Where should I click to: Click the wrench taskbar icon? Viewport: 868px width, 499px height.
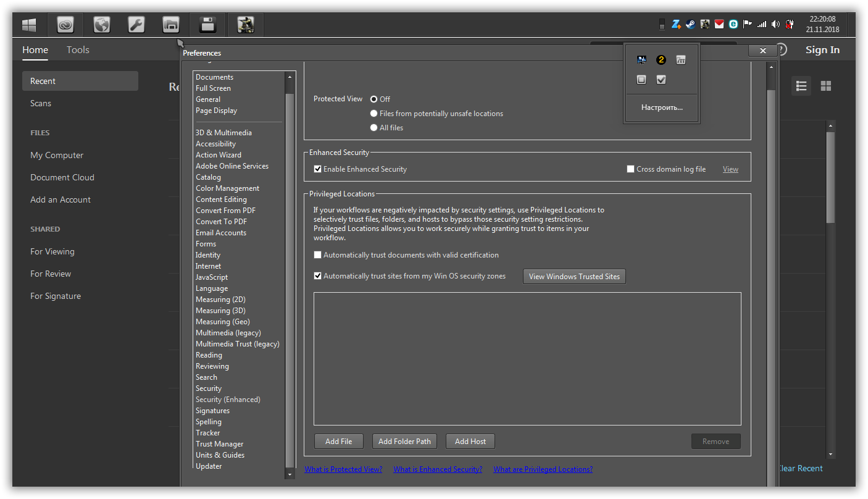coord(136,25)
